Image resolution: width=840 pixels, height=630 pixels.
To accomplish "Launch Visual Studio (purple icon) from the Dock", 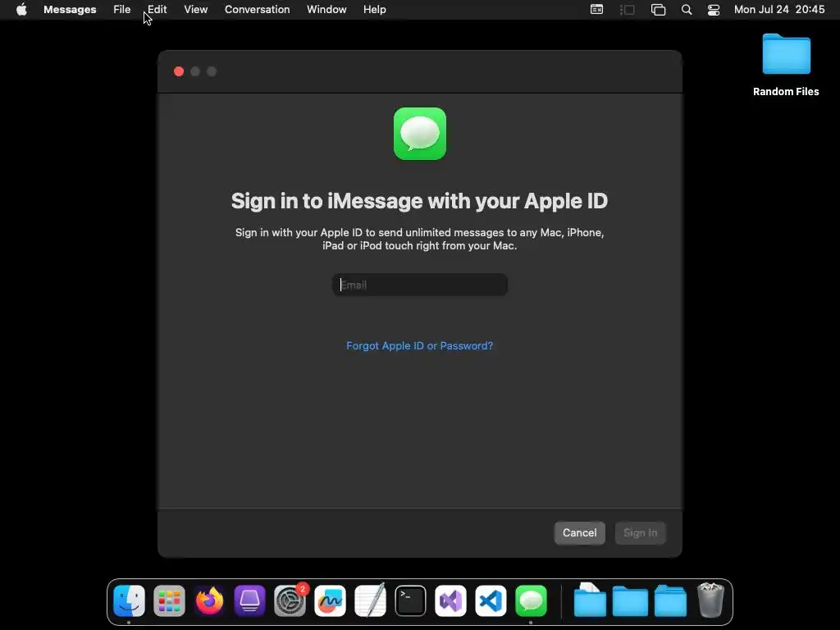I will click(450, 600).
